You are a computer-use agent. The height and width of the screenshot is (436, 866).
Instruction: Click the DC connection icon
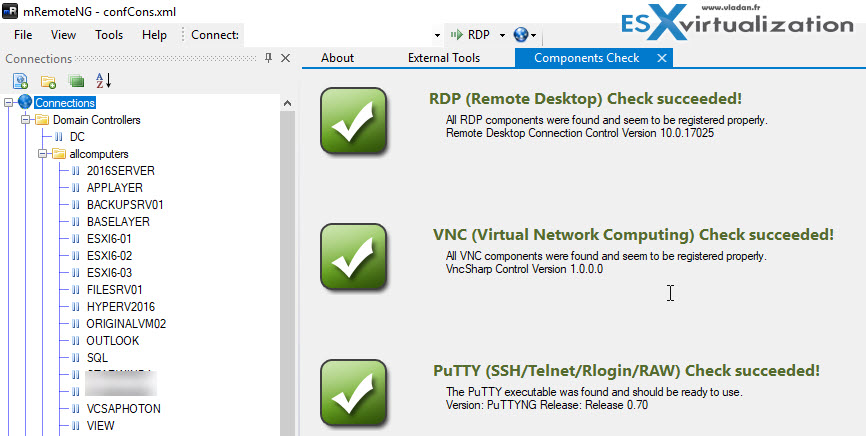click(x=60, y=137)
